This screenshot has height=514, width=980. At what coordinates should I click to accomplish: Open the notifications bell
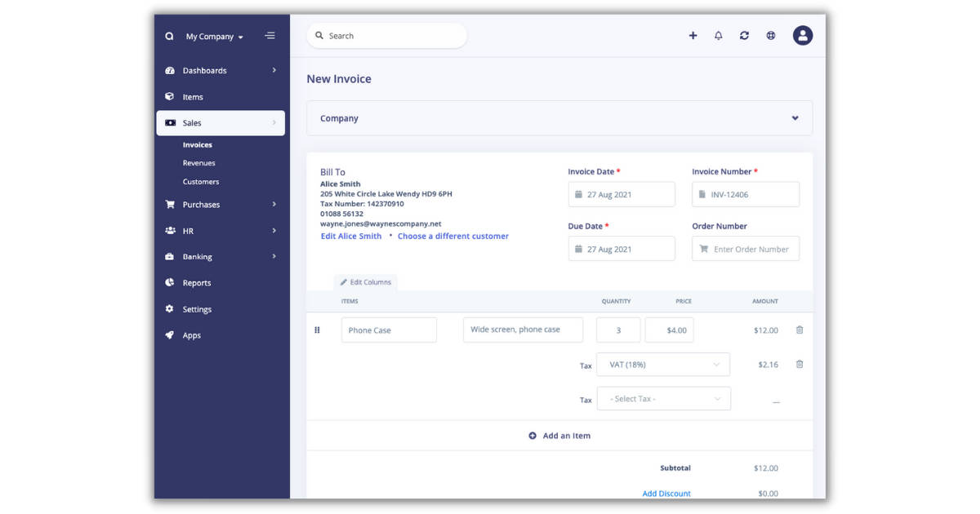coord(719,36)
